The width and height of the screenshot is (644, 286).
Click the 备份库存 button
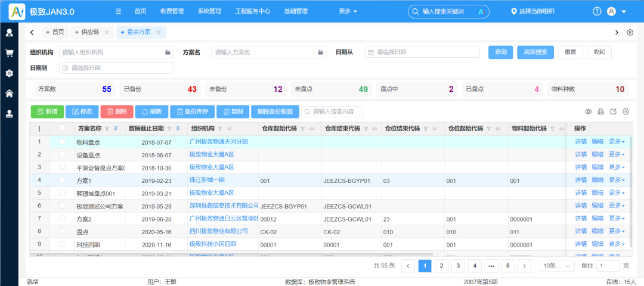(x=192, y=111)
